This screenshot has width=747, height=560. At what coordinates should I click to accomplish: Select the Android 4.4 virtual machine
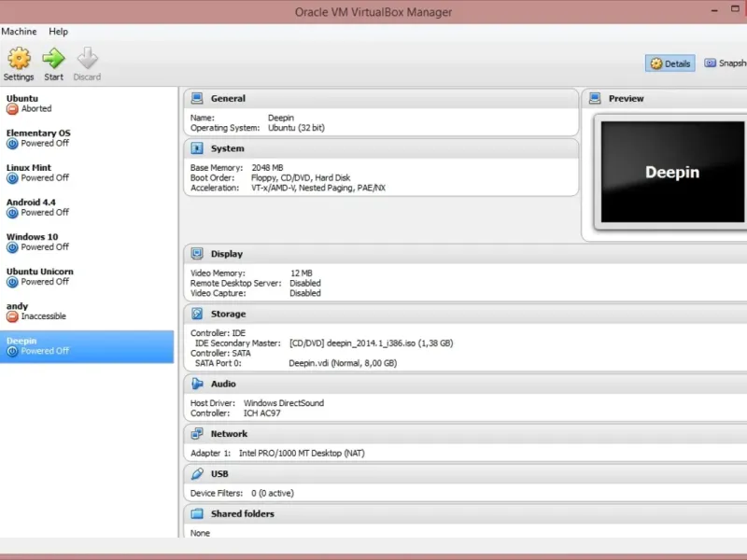(x=87, y=207)
